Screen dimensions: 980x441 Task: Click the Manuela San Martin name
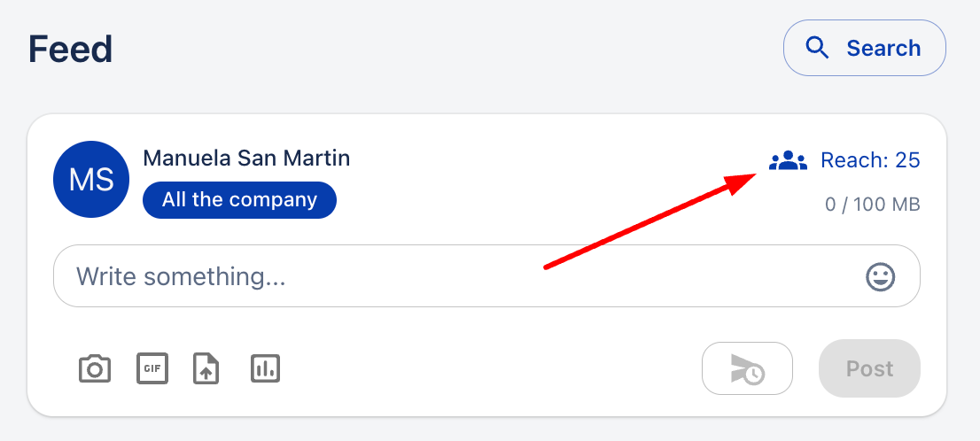pyautogui.click(x=246, y=158)
